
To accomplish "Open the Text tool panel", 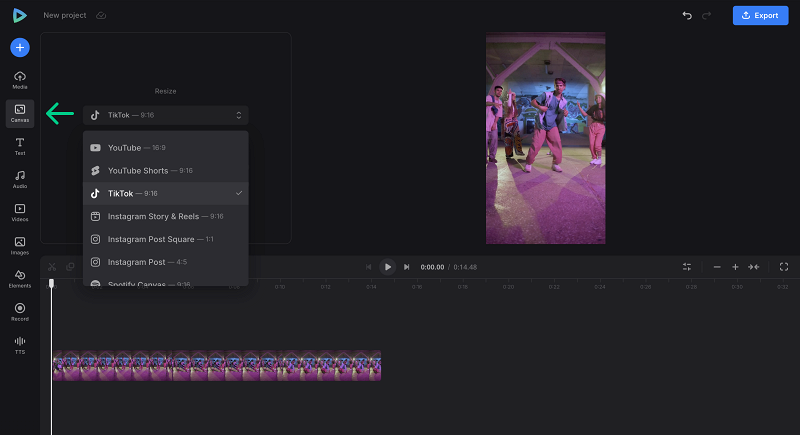I will (x=20, y=146).
